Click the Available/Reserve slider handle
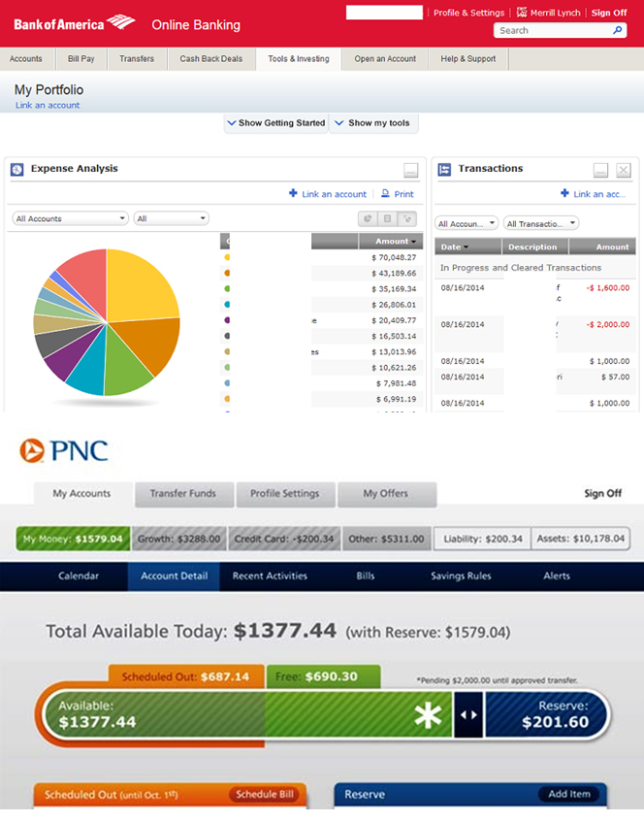 pyautogui.click(x=468, y=715)
